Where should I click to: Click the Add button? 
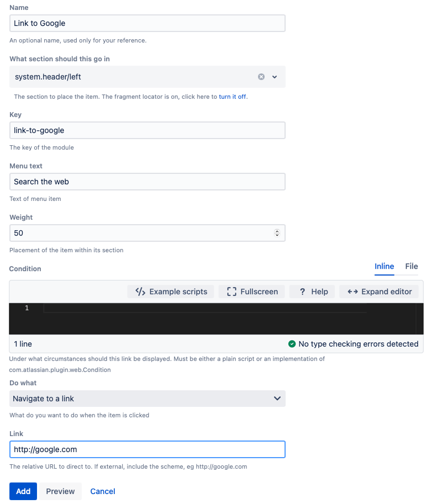pyautogui.click(x=23, y=491)
